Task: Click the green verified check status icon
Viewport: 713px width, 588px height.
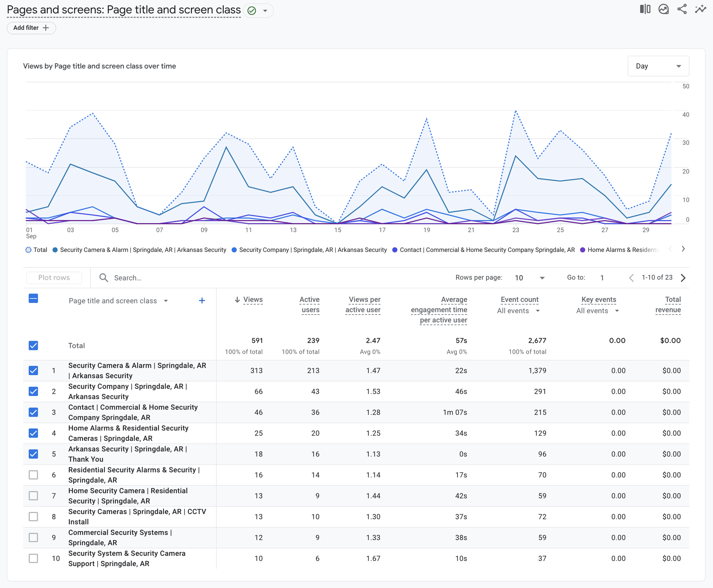Action: 252,10
